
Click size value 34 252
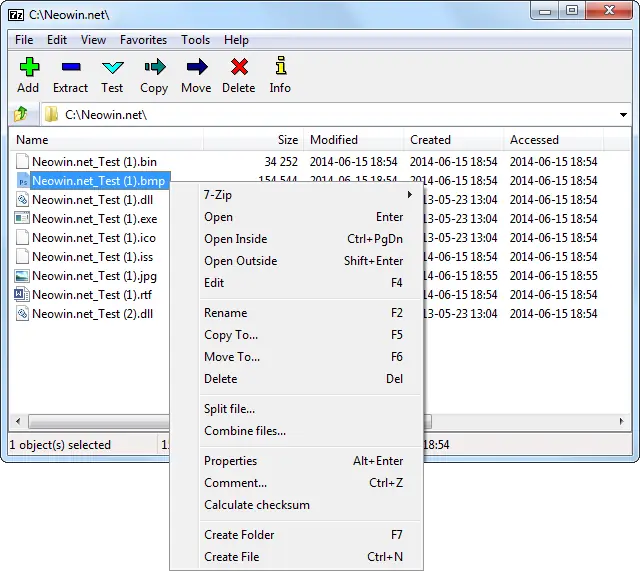tap(281, 162)
